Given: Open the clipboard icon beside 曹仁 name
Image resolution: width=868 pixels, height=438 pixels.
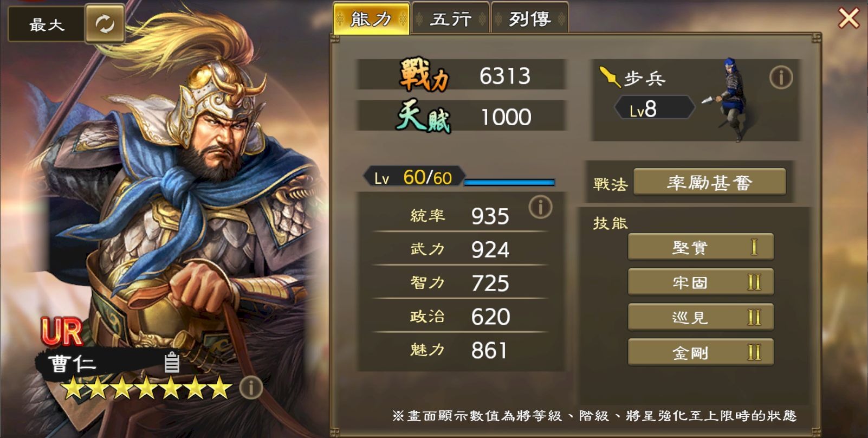Looking at the screenshot, I should [172, 362].
